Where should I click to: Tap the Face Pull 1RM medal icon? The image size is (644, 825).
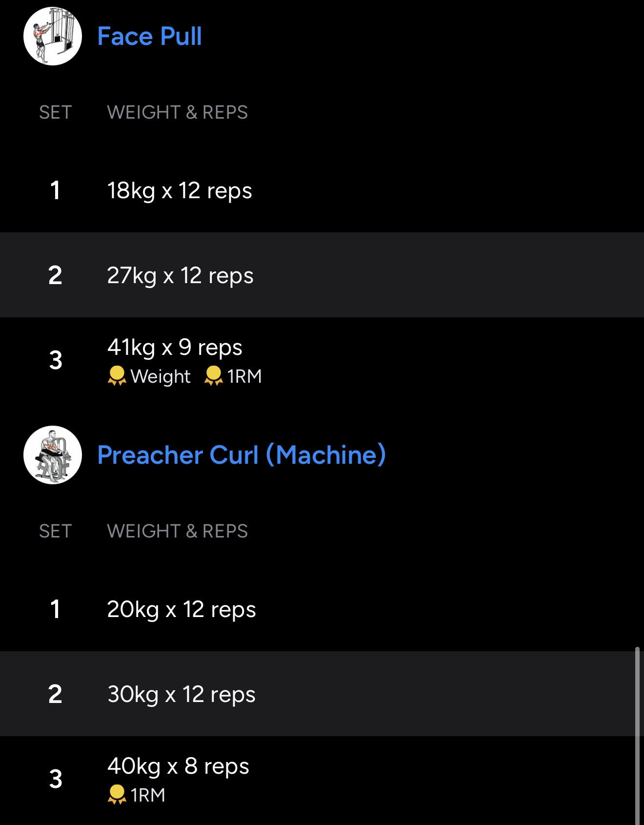tap(213, 376)
